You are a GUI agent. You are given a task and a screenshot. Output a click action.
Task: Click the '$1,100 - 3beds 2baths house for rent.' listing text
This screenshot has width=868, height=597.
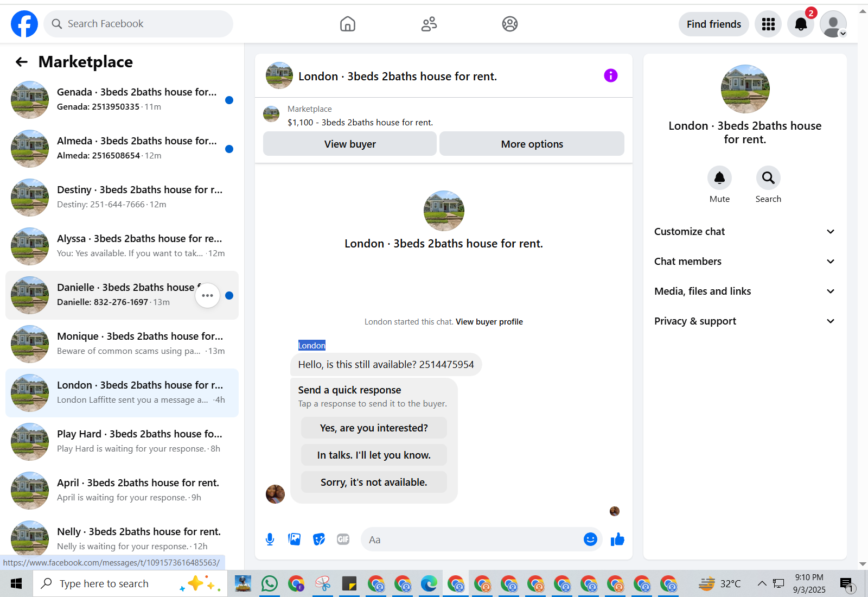tap(360, 123)
